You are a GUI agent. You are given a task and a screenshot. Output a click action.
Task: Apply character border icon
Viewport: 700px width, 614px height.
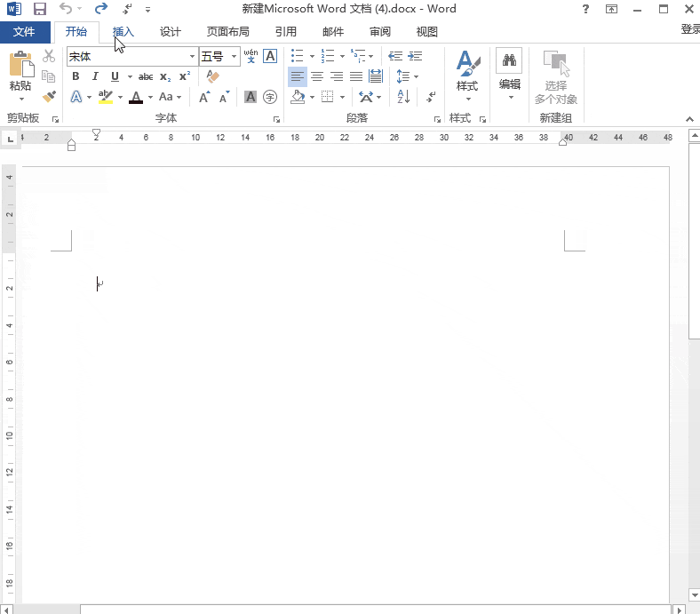tap(270, 56)
